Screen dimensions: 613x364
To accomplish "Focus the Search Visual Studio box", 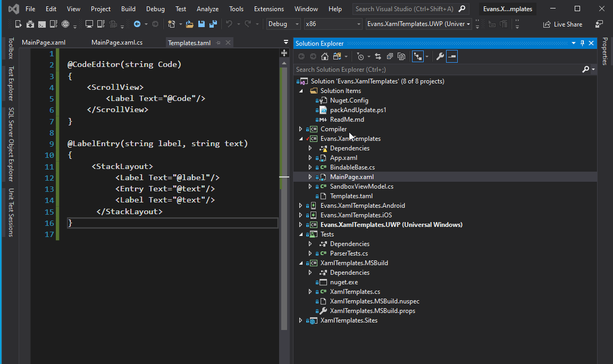I will coord(405,9).
